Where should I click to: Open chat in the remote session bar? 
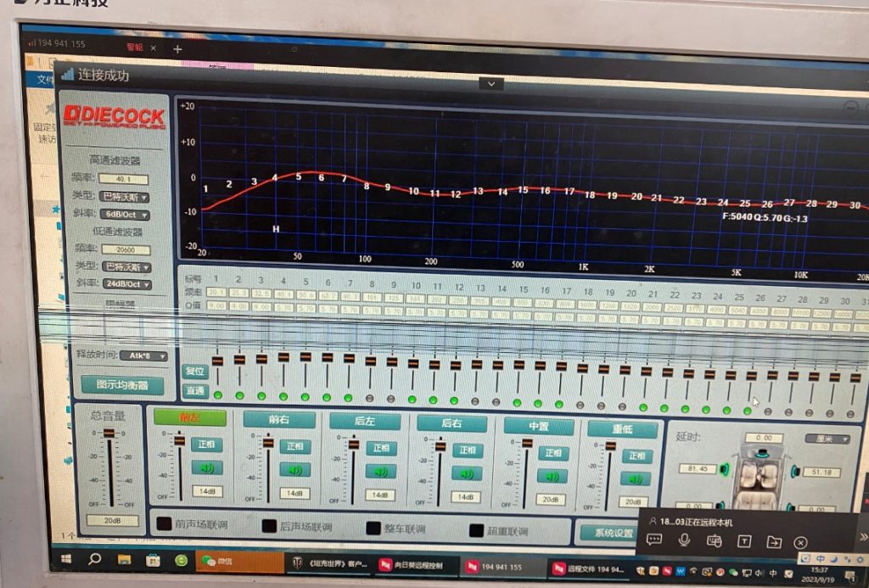[x=654, y=540]
